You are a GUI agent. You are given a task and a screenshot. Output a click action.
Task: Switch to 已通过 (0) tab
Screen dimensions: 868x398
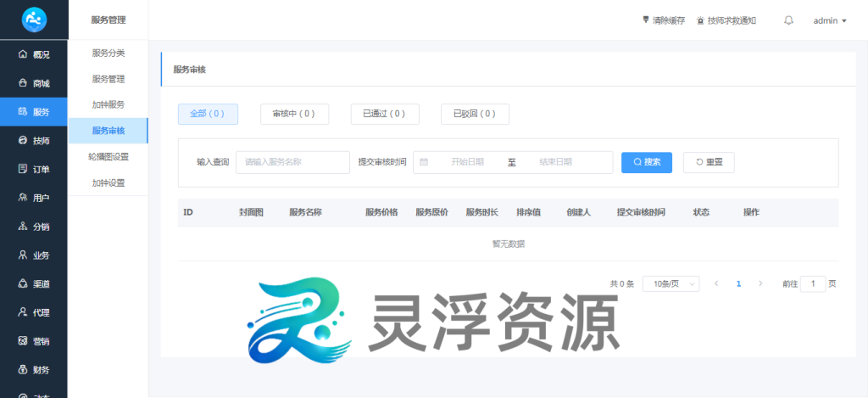tap(385, 114)
